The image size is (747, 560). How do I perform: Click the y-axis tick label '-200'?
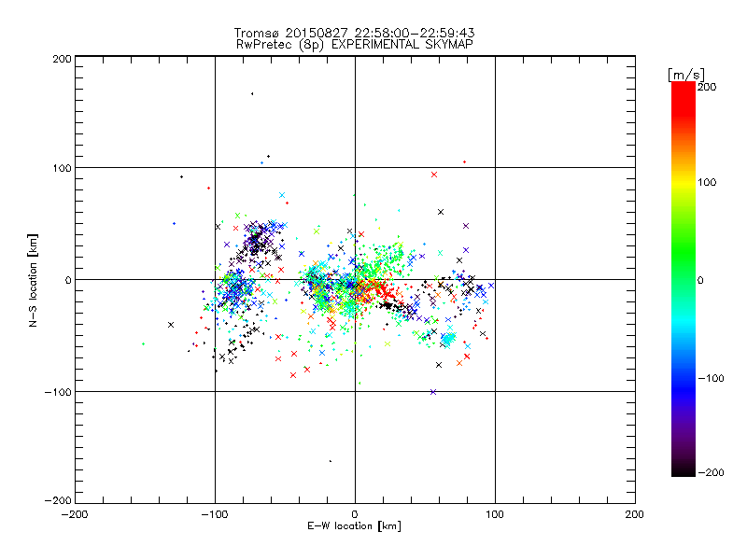click(58, 500)
